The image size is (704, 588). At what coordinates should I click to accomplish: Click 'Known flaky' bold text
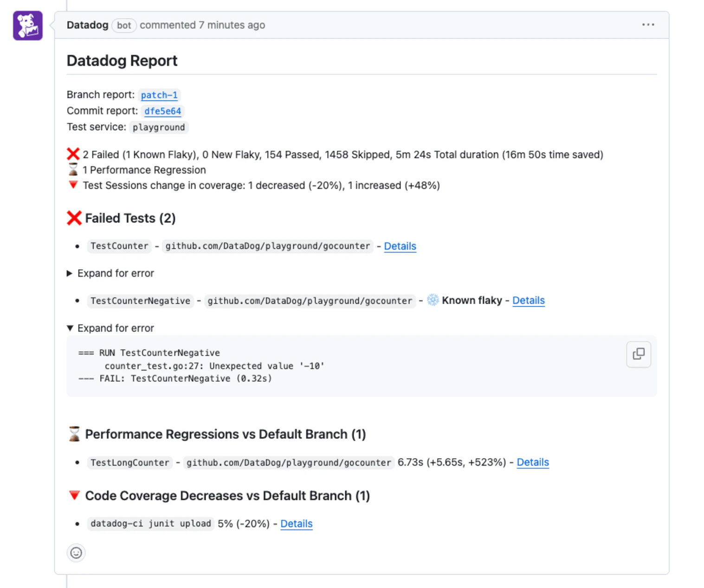point(472,300)
